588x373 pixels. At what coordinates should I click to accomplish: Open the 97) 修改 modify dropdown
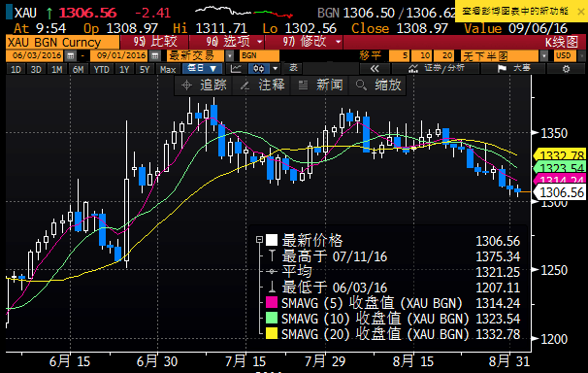point(305,42)
